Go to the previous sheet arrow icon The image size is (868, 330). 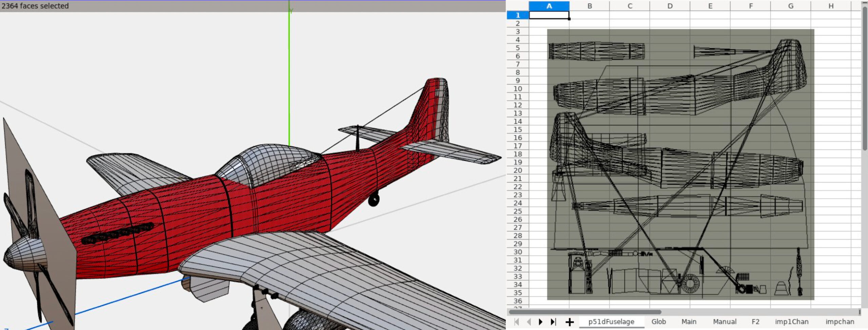[529, 322]
